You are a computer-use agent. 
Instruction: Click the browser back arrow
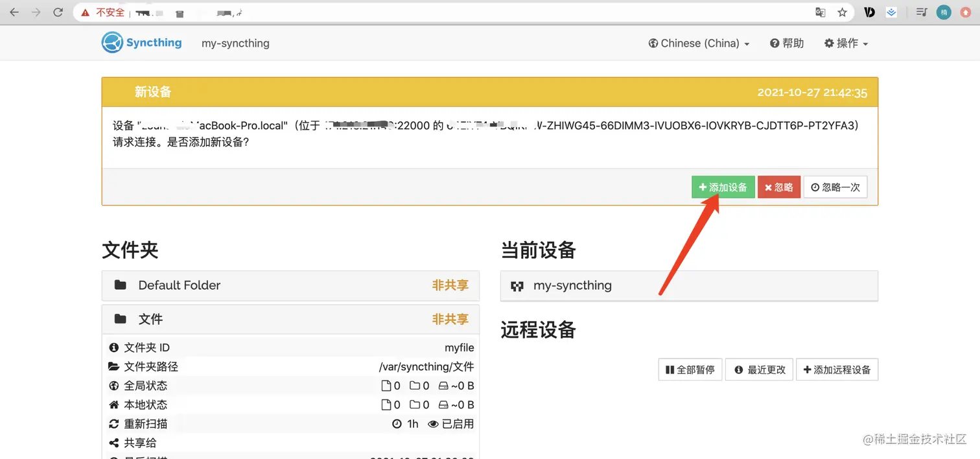click(x=14, y=12)
